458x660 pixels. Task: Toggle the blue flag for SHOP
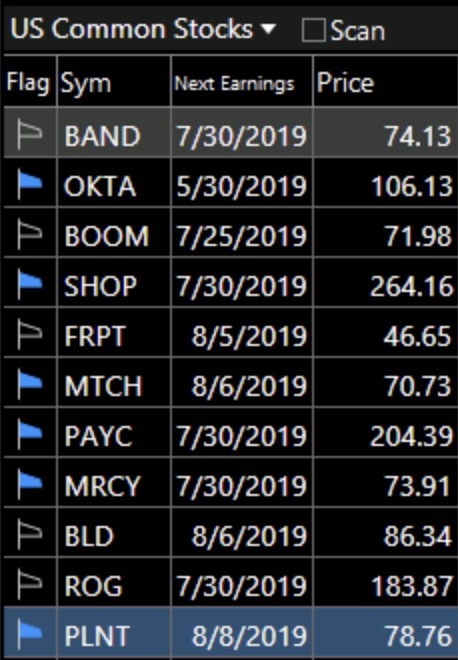click(29, 283)
